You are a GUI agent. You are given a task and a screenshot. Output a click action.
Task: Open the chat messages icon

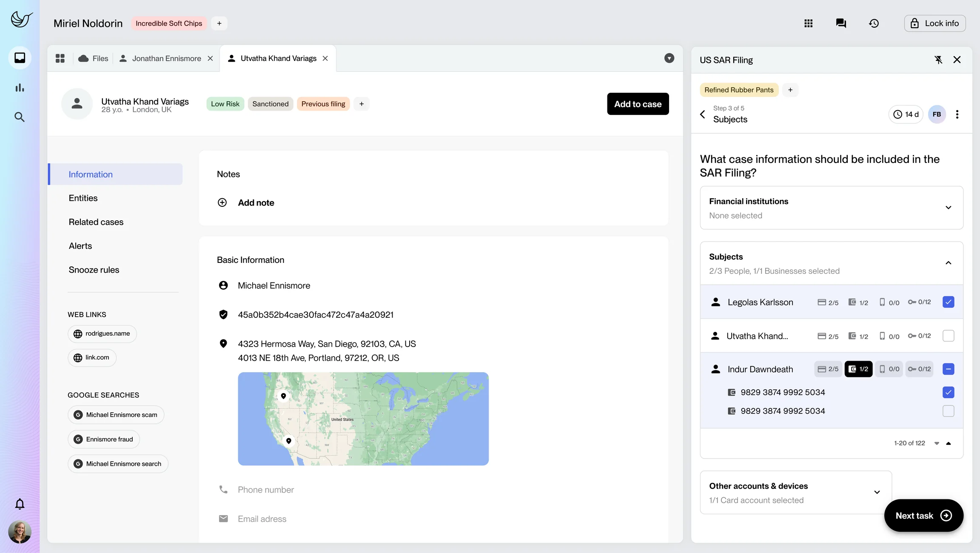pyautogui.click(x=841, y=23)
